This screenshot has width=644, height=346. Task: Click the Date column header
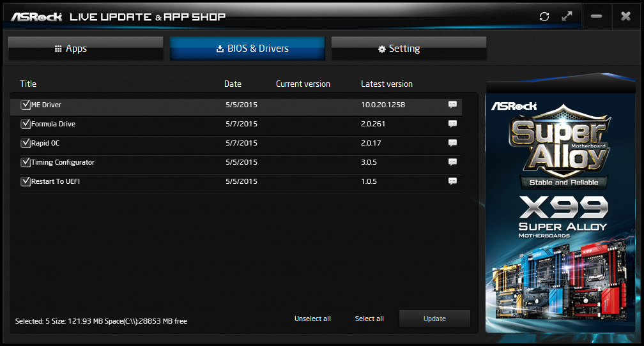point(233,84)
